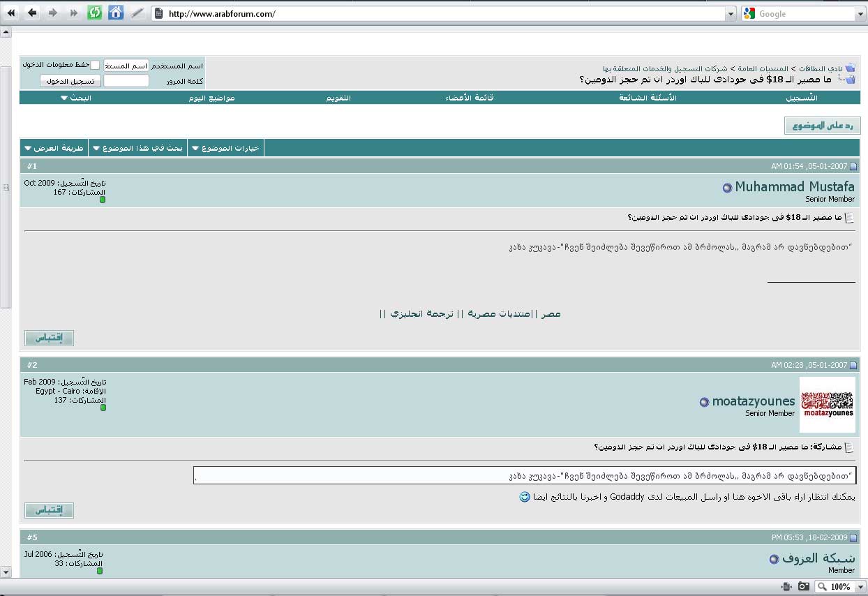The height and width of the screenshot is (596, 868).
Task: Click the camera icon in the status bar
Action: point(804,587)
